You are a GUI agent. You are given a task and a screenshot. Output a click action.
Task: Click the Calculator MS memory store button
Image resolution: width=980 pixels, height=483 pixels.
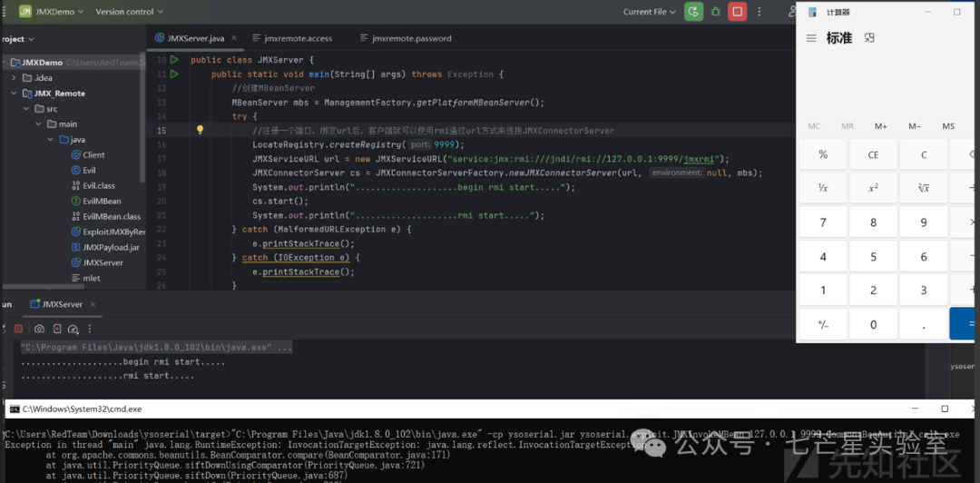pos(948,126)
